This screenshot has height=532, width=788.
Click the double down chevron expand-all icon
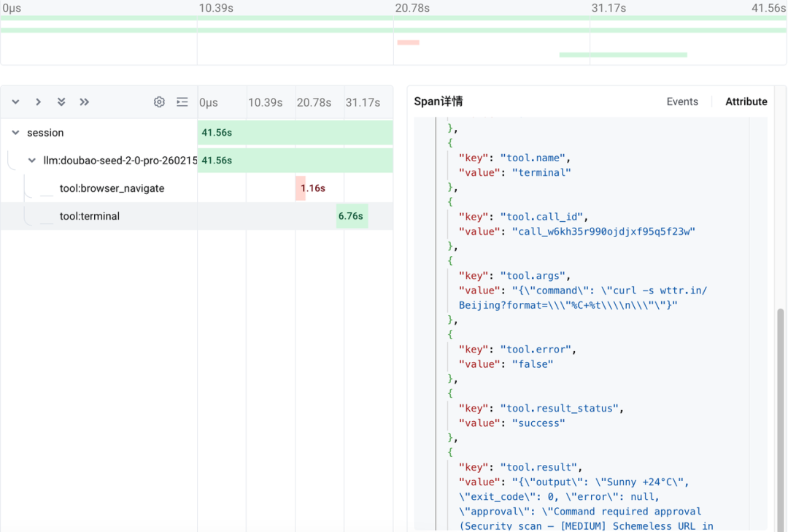click(61, 102)
